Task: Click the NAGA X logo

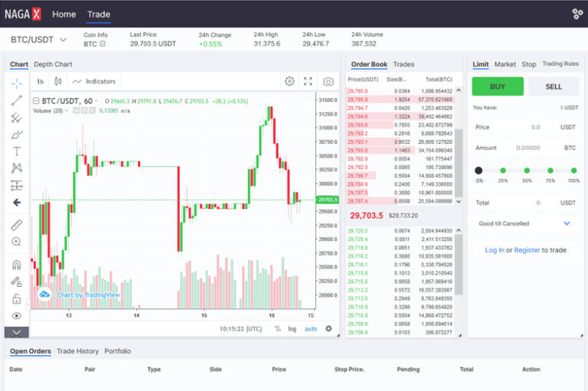Action: click(22, 15)
